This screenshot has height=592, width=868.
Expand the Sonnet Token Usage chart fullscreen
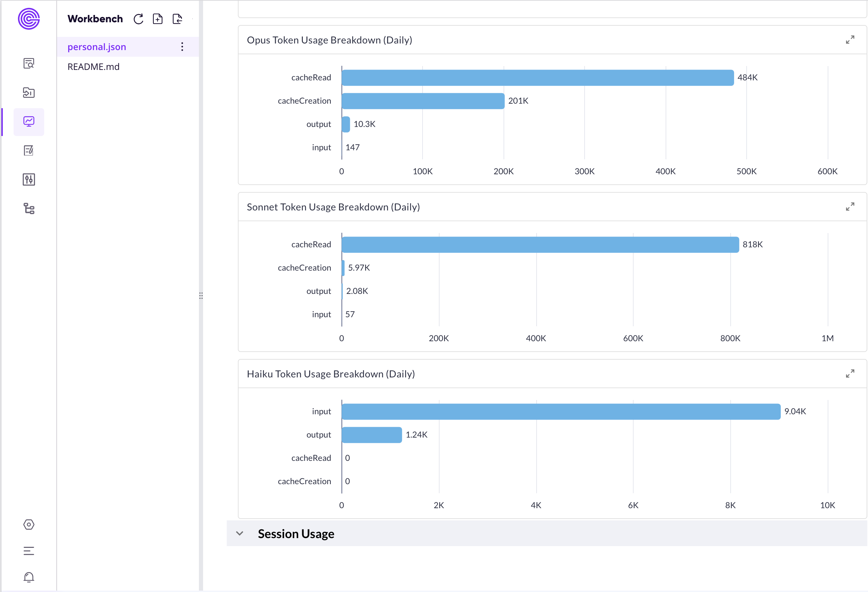[850, 206]
